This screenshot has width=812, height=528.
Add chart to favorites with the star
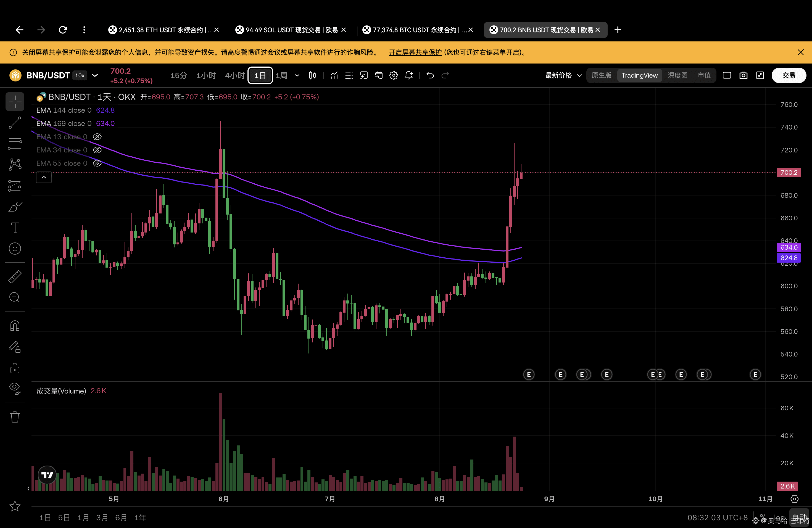click(x=15, y=506)
